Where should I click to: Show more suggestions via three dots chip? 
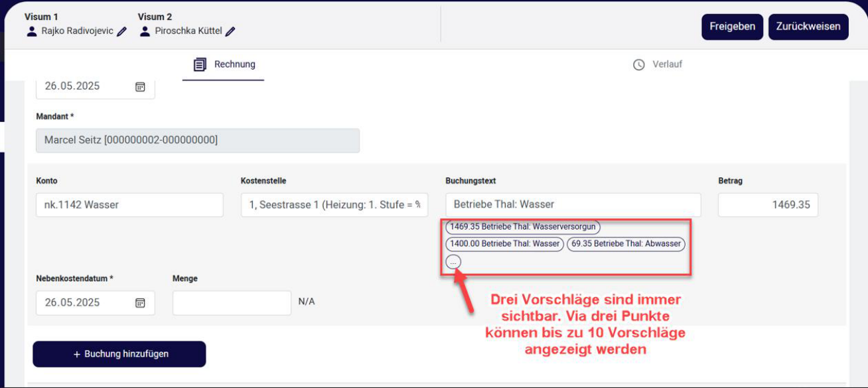453,262
